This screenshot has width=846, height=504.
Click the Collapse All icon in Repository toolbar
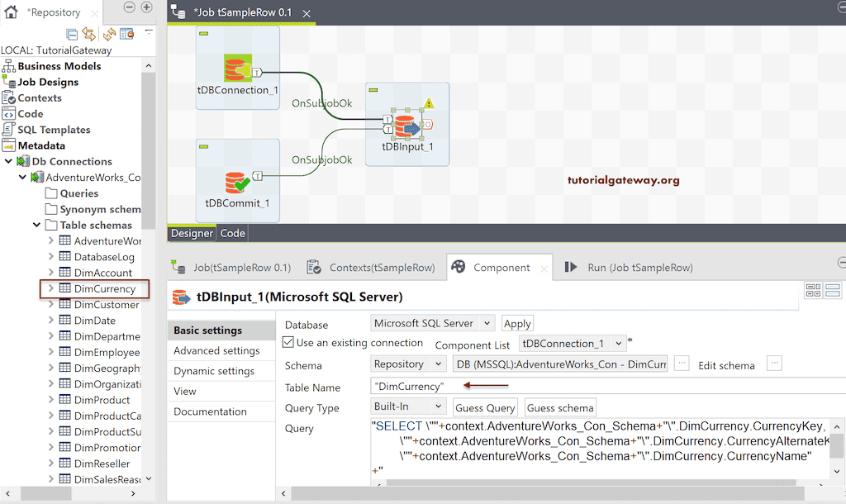(72, 35)
